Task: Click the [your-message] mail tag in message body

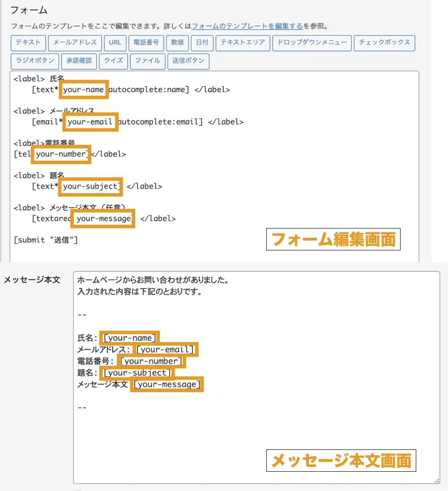Action: [x=167, y=385]
